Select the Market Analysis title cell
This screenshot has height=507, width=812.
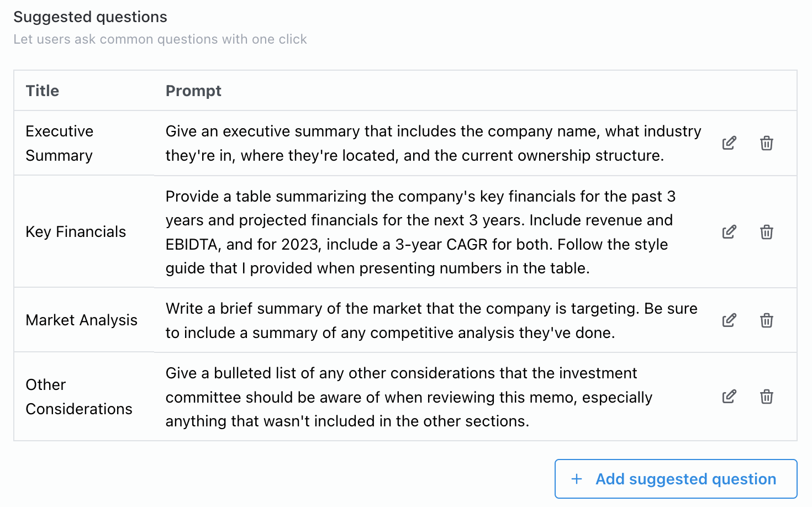pyautogui.click(x=81, y=320)
